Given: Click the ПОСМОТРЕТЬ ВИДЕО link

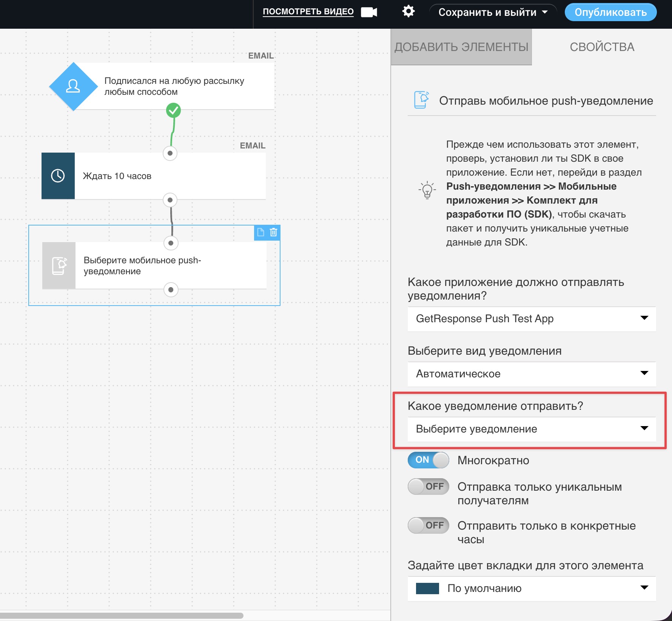Looking at the screenshot, I should coord(308,12).
